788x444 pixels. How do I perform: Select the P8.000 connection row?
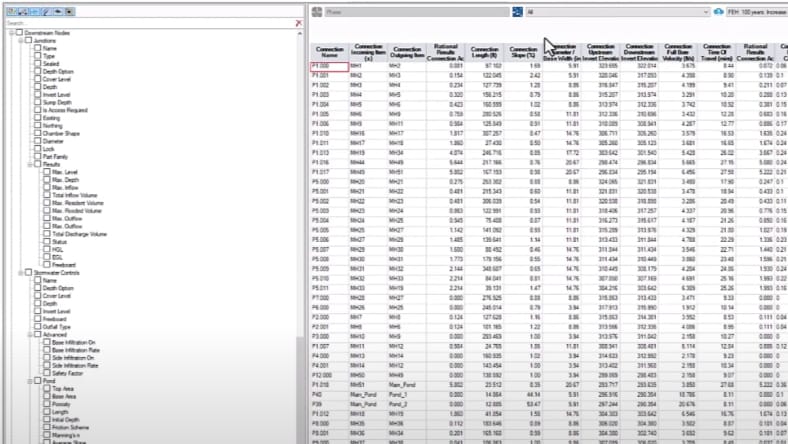pyautogui.click(x=549, y=424)
